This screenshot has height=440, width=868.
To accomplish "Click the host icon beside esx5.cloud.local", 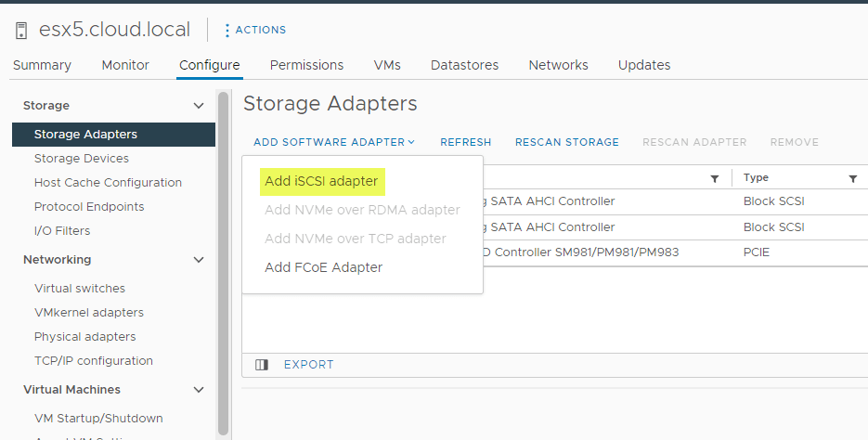I will 21,31.
